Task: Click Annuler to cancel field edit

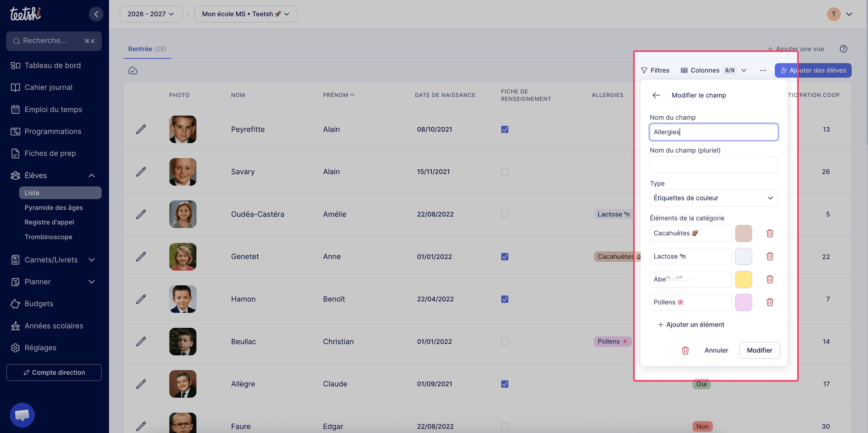Action: (716, 351)
